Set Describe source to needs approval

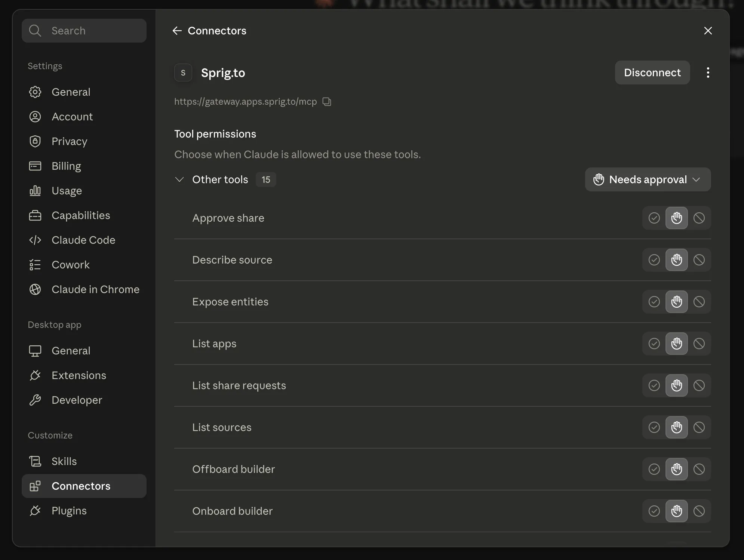tap(676, 260)
